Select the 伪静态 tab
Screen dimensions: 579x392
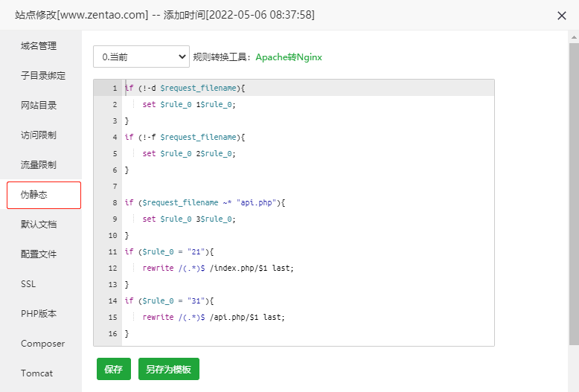(43, 195)
